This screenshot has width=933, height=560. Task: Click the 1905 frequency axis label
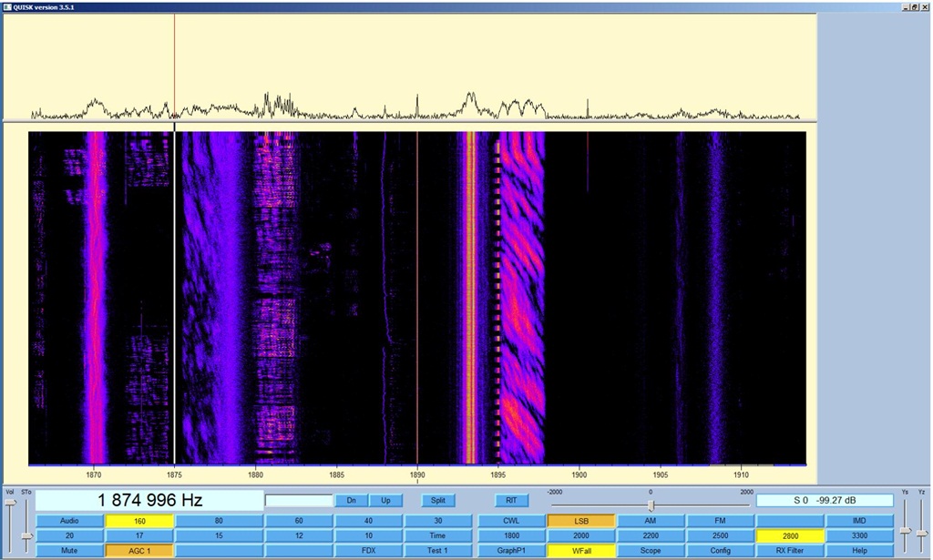660,475
